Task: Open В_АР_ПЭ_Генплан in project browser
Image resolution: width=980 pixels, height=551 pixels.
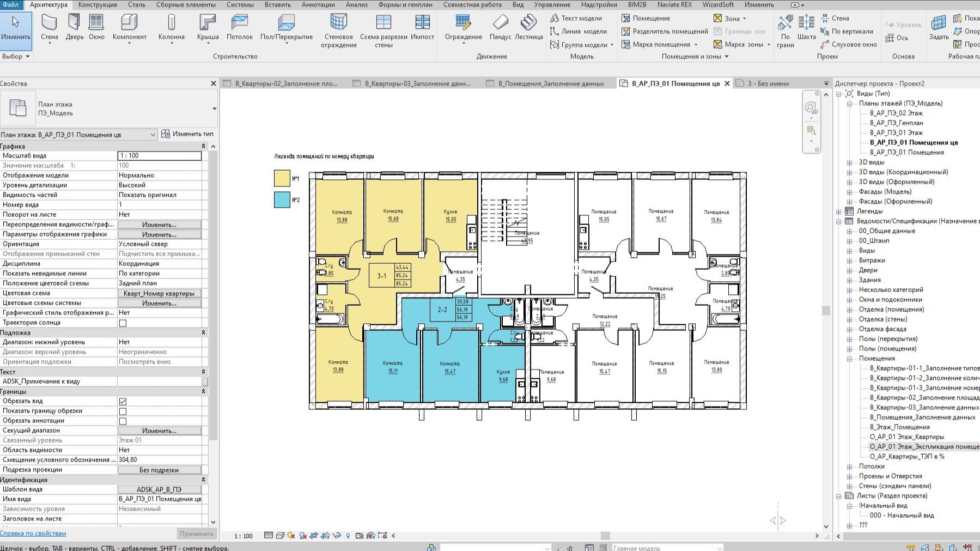Action: pyautogui.click(x=896, y=123)
